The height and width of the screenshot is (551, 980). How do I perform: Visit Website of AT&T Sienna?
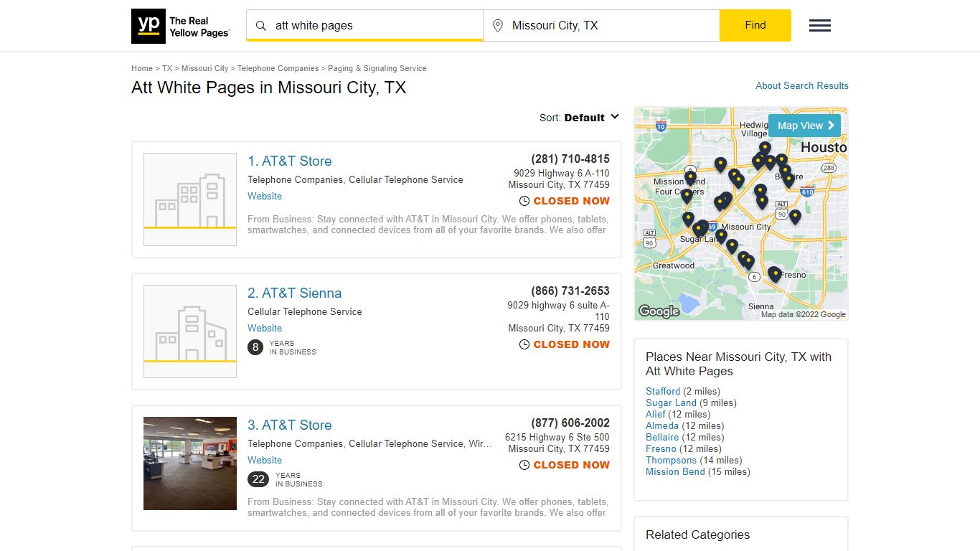[x=265, y=328]
